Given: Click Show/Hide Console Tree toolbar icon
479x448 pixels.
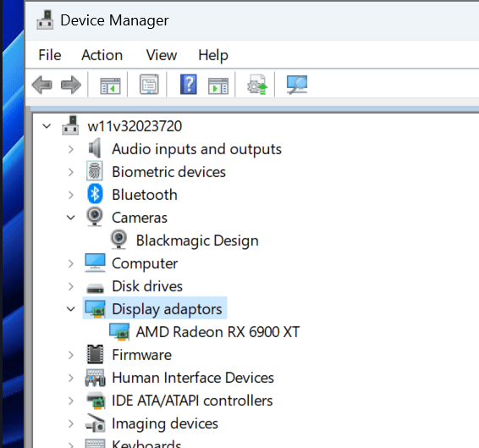Looking at the screenshot, I should point(110,86).
